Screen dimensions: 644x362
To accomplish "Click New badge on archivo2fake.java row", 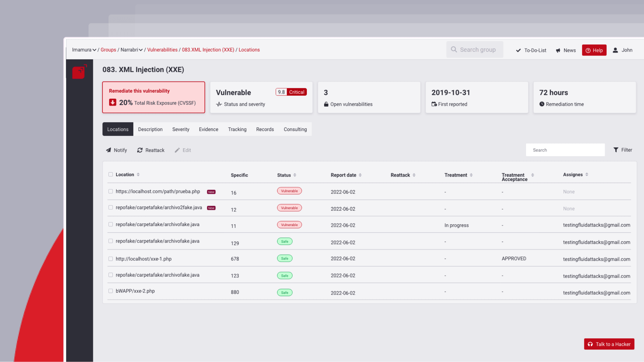I will (x=211, y=208).
